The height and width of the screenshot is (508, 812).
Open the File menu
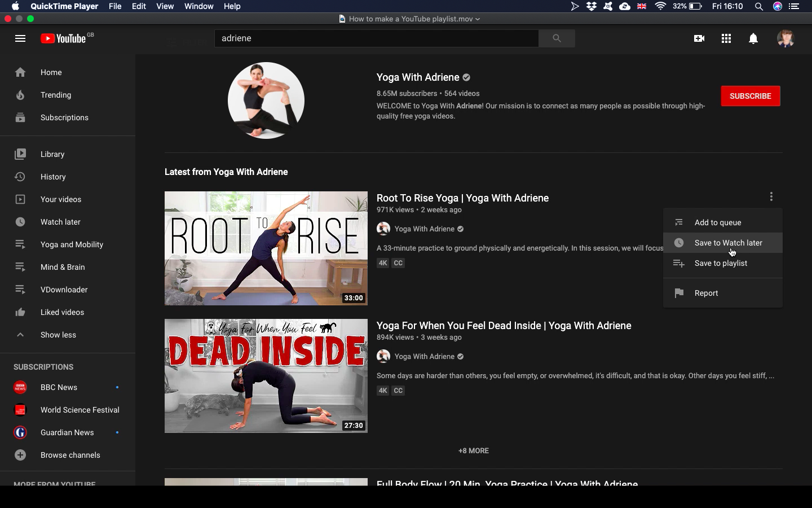(115, 6)
